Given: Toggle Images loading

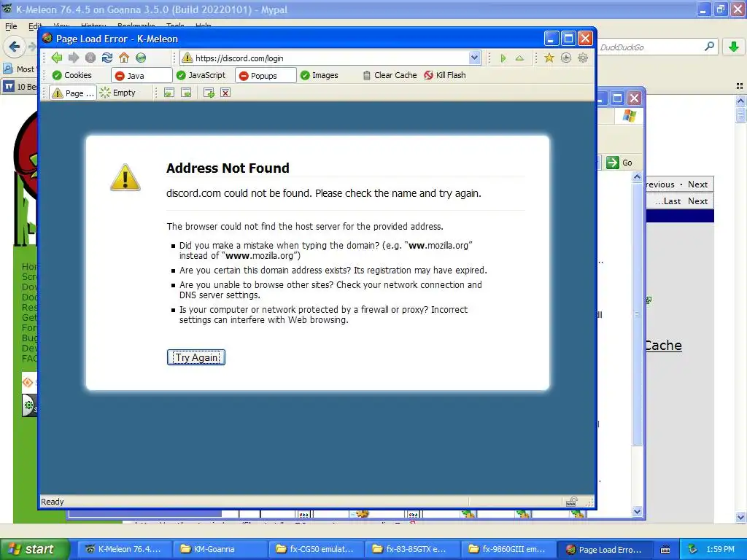Looking at the screenshot, I should click(320, 75).
